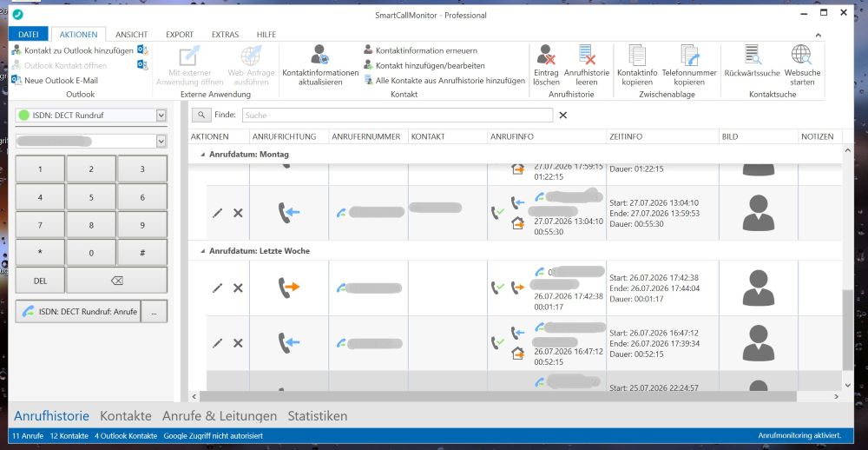868x450 pixels.
Task: Click Telefonnummer kopieren icon
Action: pyautogui.click(x=690, y=55)
